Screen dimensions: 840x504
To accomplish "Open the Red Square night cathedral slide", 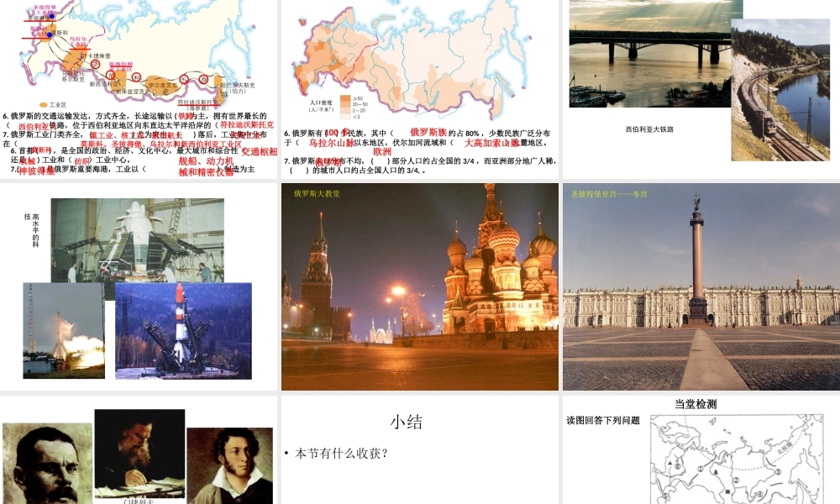I will coord(419,287).
